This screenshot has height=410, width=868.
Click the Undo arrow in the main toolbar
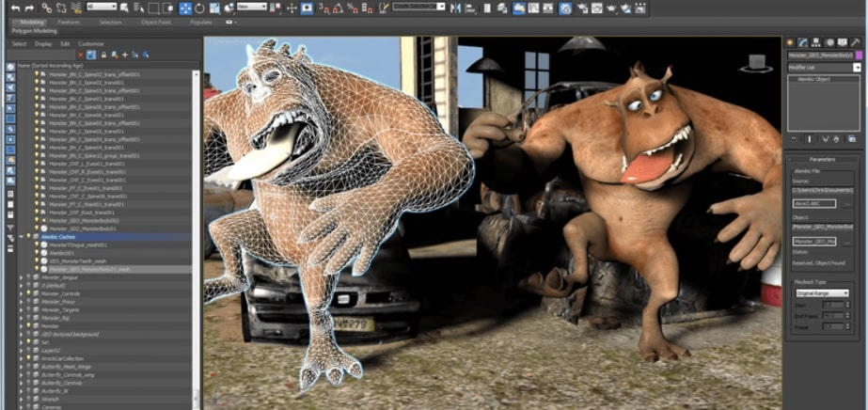(15, 8)
